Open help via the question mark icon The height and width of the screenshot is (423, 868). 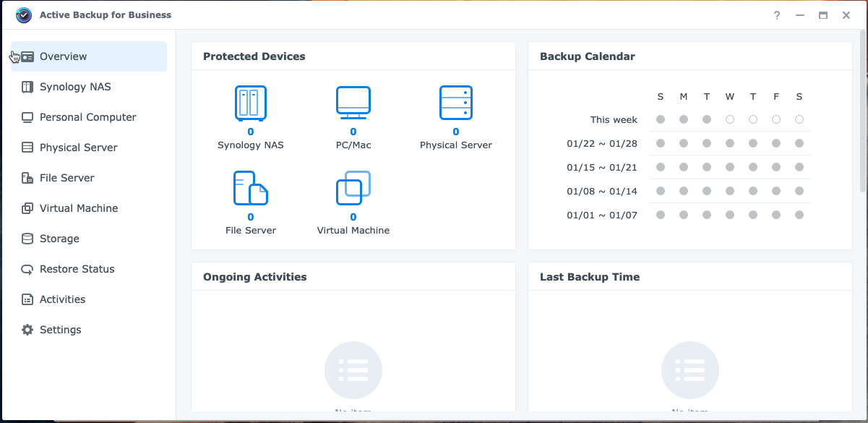pyautogui.click(x=776, y=15)
